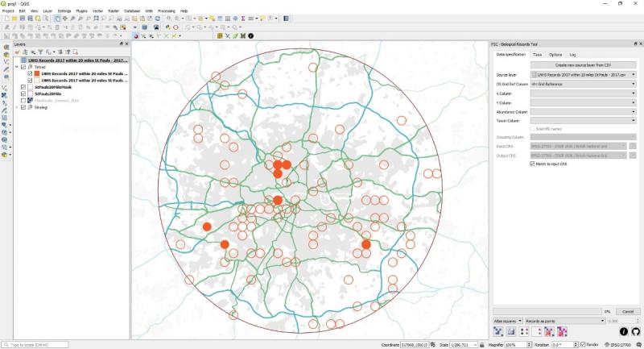Open the Plugins menu
The width and height of the screenshot is (644, 349).
click(82, 11)
